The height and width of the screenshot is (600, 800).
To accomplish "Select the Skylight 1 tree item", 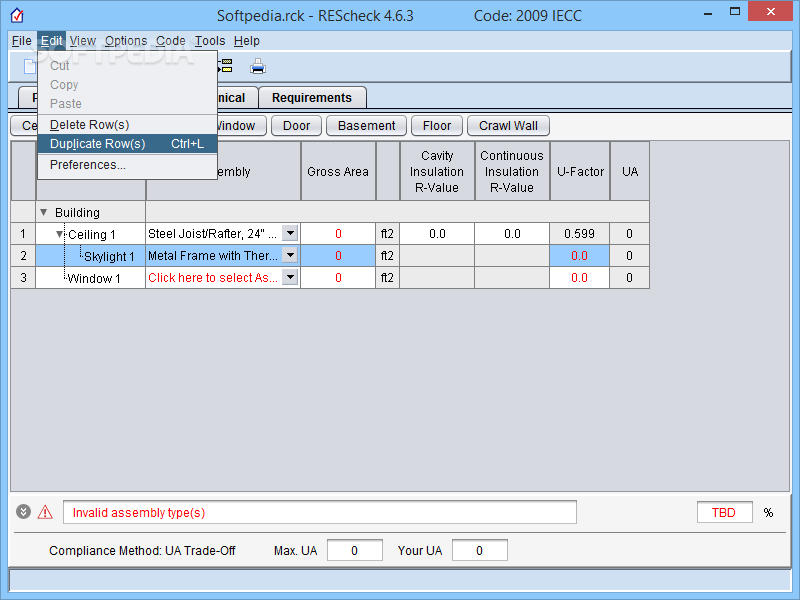I will (x=109, y=256).
